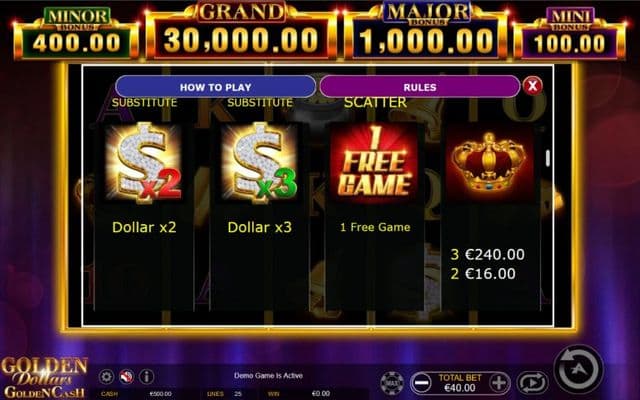Decrease total bet with minus button

pyautogui.click(x=421, y=383)
